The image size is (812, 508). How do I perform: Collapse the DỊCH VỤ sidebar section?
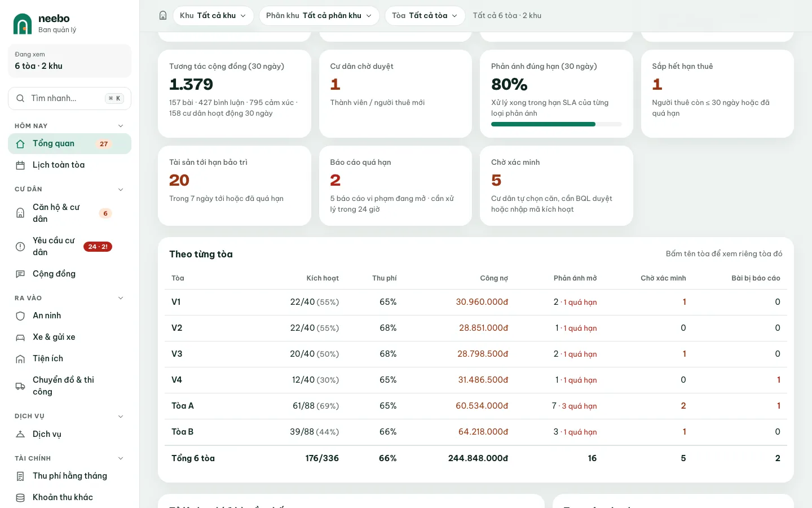[x=121, y=417]
